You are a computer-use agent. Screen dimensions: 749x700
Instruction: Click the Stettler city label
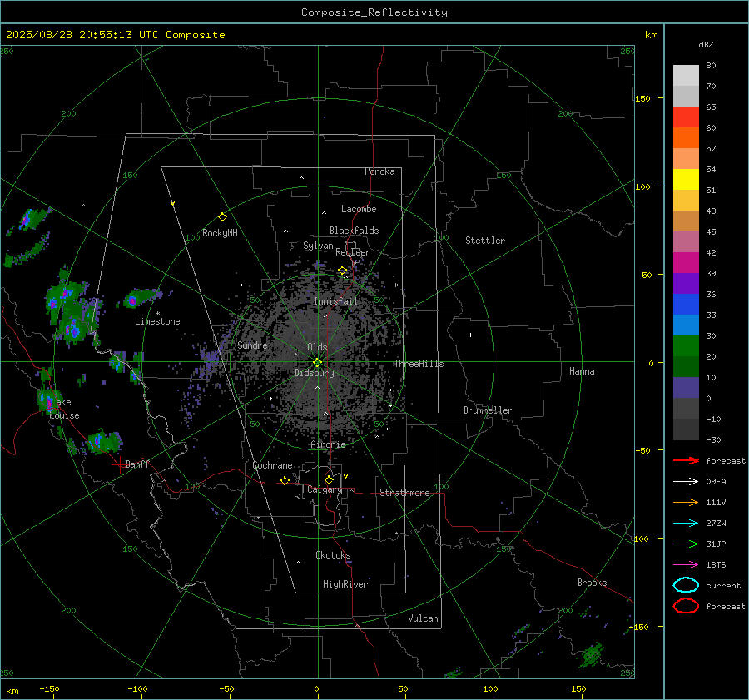click(x=485, y=241)
